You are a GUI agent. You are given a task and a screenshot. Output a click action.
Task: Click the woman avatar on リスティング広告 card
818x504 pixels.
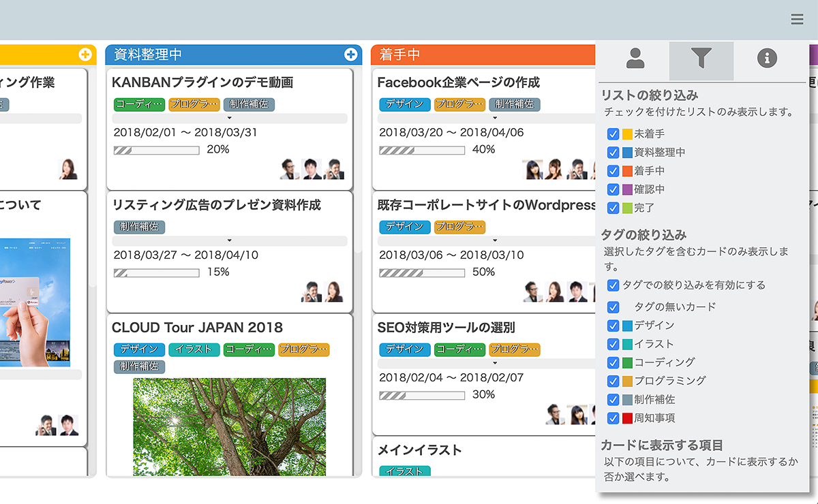point(333,292)
